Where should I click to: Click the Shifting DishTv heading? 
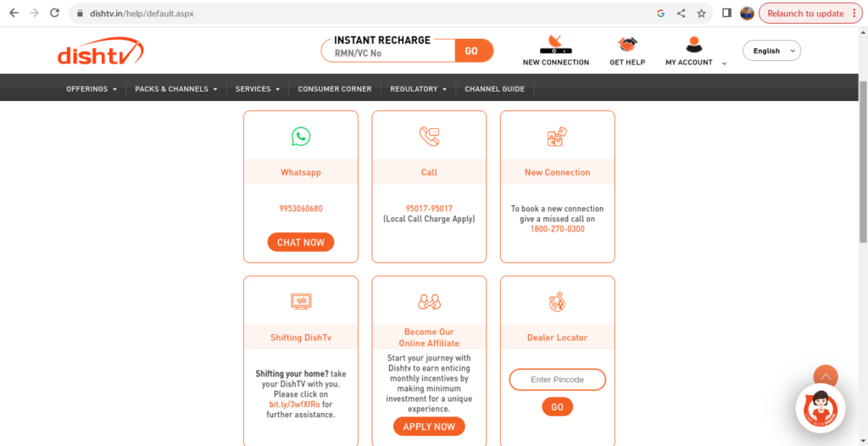(x=301, y=337)
